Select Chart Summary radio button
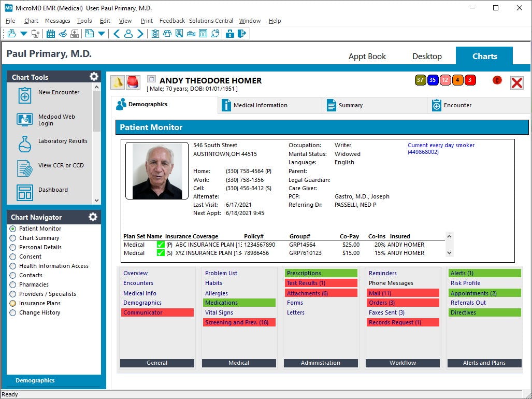The width and height of the screenshot is (532, 399). tap(13, 238)
